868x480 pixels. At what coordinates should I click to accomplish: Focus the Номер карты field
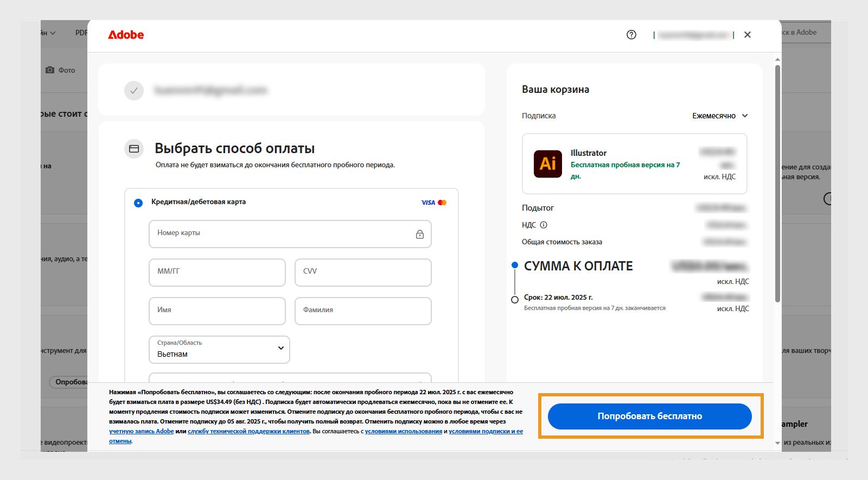click(290, 234)
